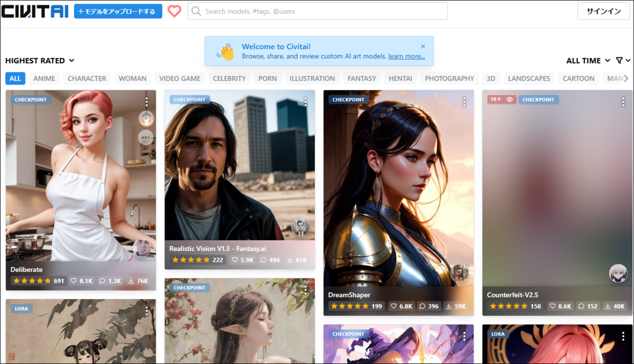The width and height of the screenshot is (634, 364).
Task: Select the ALL category tag
Action: (x=15, y=78)
